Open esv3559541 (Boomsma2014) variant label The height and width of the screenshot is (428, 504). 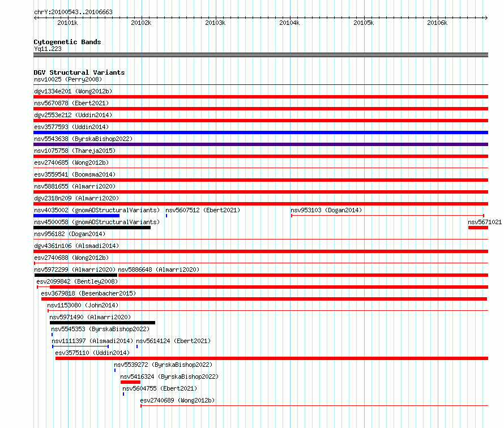pos(75,174)
